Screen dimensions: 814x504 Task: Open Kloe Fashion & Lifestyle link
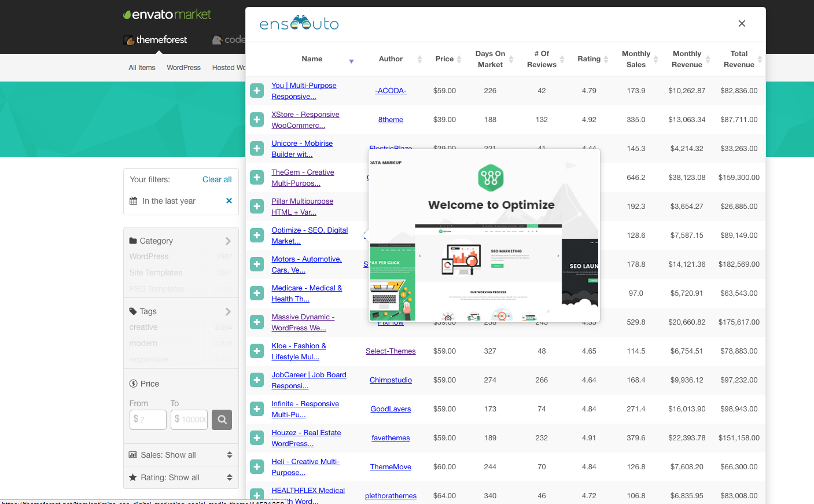(299, 351)
